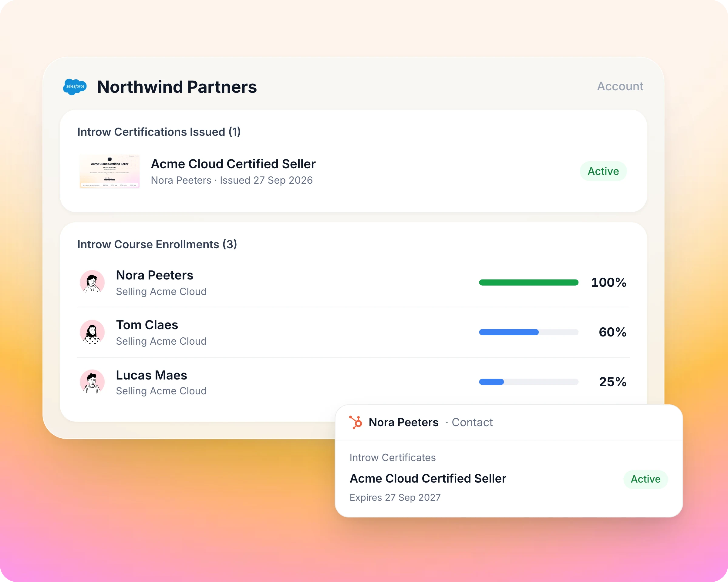Screen dimensions: 728x582
Task: Select the Tom Claes enrollment name
Action: [147, 325]
